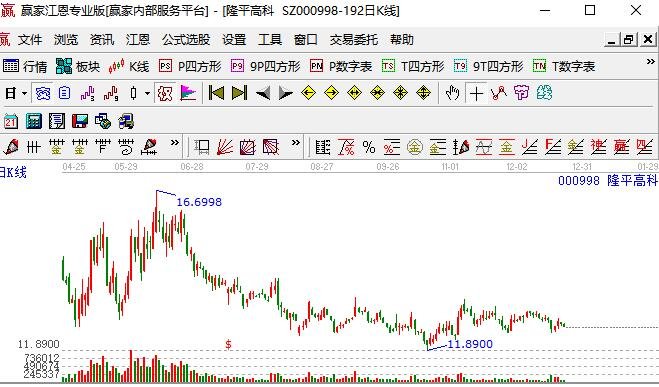Open the T四方形 square tool
The width and height of the screenshot is (659, 387).
[x=413, y=66]
